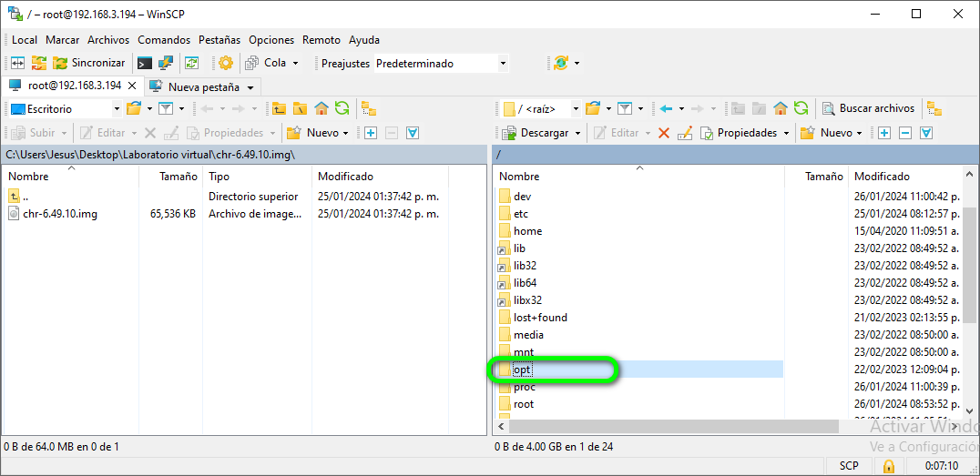Select the lost+found remote folder
The image size is (980, 476).
[x=531, y=318]
